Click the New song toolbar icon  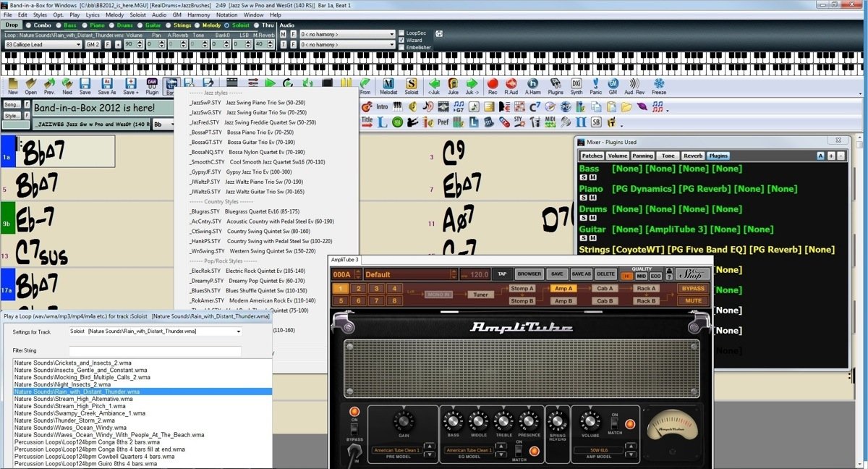pyautogui.click(x=12, y=86)
